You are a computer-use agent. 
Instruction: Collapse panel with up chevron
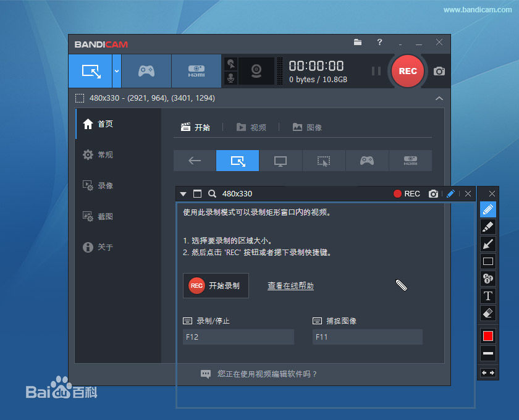click(x=439, y=98)
